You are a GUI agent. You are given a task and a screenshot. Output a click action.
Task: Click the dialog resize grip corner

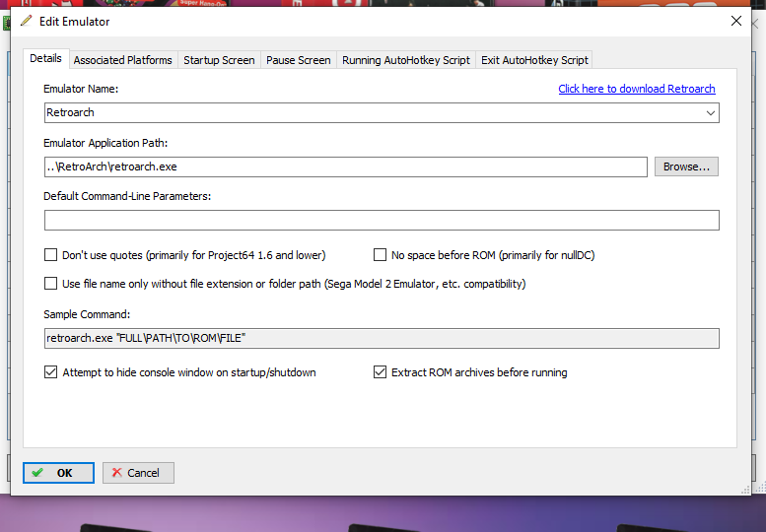coord(745,490)
